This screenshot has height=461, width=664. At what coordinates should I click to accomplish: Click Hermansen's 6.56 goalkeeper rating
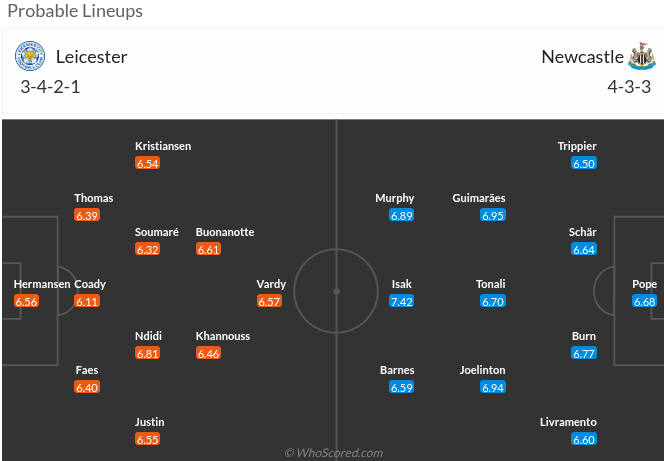pos(27,301)
